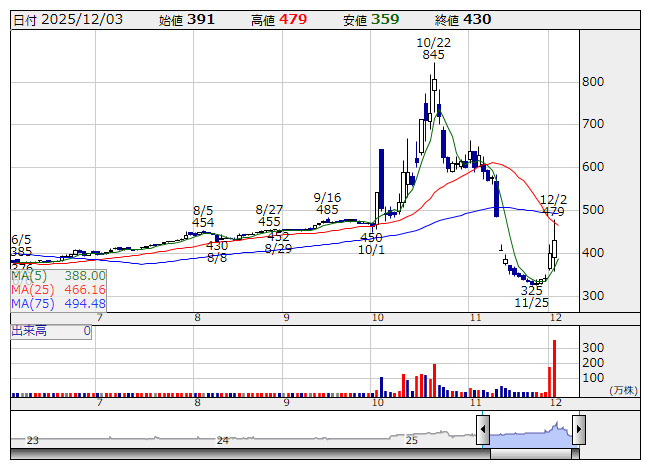Click the scrollbar thumb below the overview chart
This screenshot has height=470, width=653.
pos(530,453)
